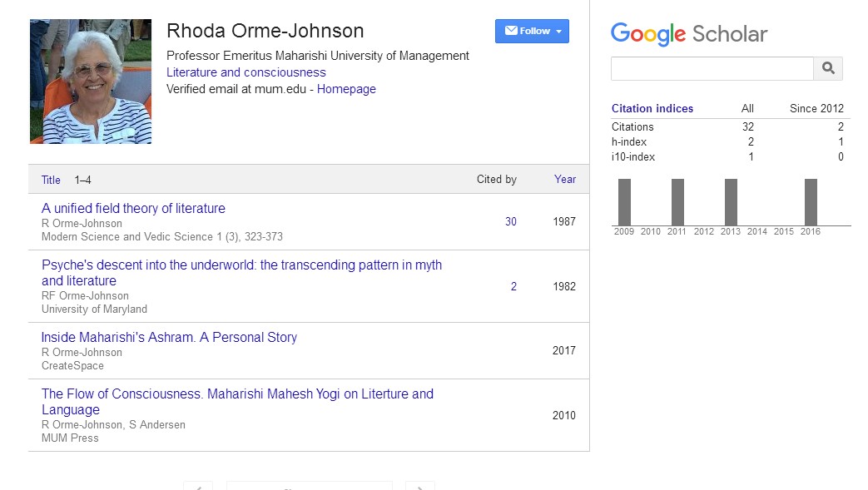Click the envelope icon on Follow button
This screenshot has width=868, height=490.
(x=511, y=31)
